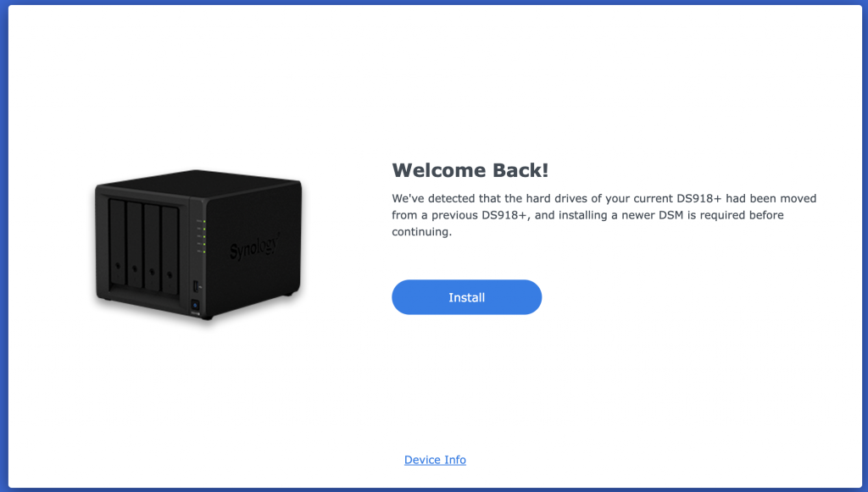This screenshot has width=868, height=492.
Task: Click the blue page border at the bottom
Action: [434, 489]
